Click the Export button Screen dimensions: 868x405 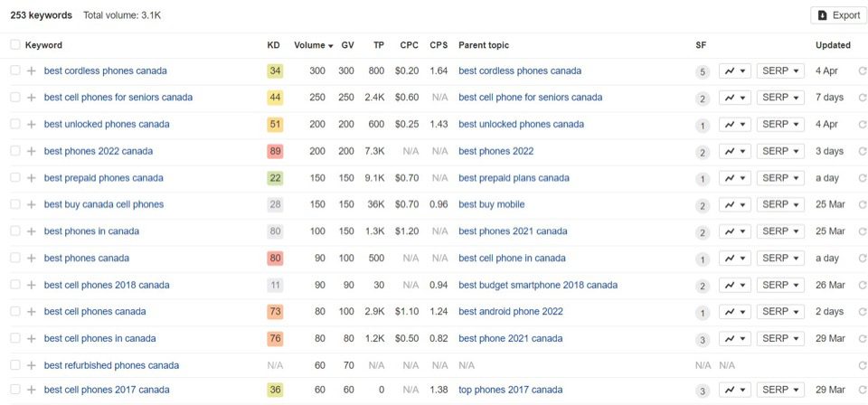point(837,15)
